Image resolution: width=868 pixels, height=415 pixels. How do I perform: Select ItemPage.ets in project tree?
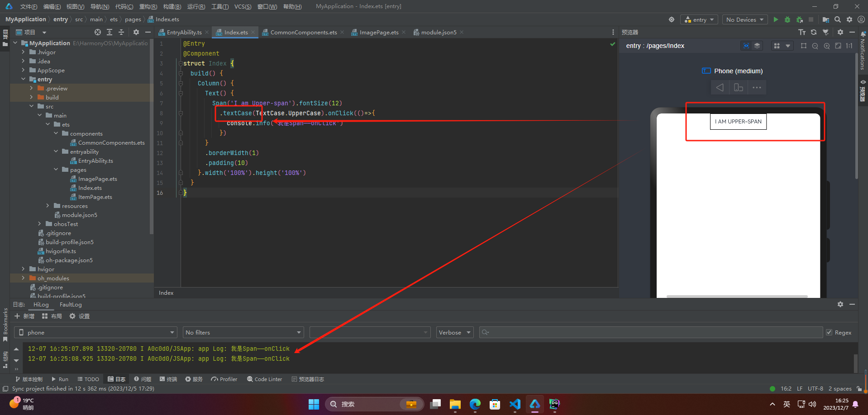95,197
